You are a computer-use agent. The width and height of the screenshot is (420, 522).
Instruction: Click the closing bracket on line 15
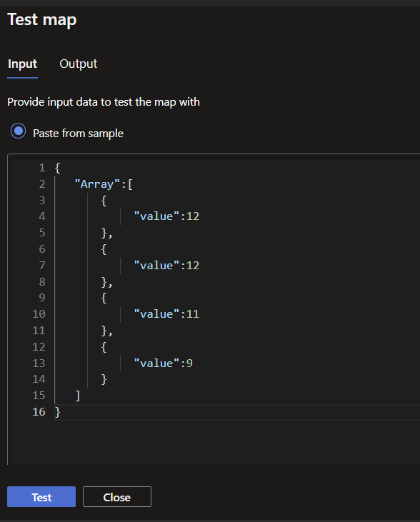(x=78, y=396)
